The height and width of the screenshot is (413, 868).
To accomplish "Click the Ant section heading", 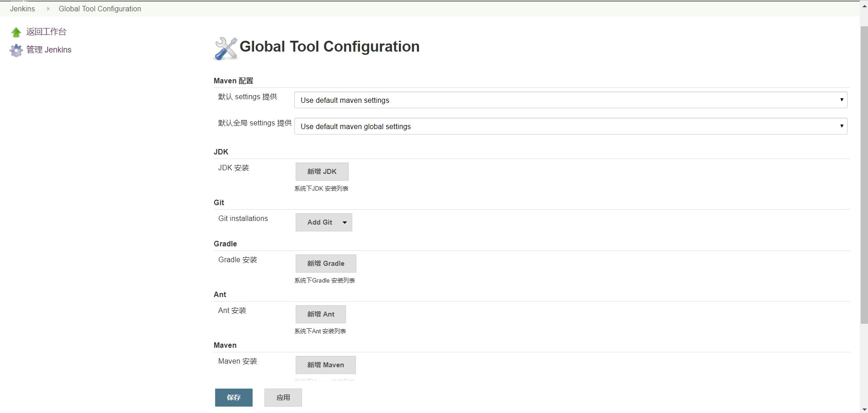I will pos(220,294).
